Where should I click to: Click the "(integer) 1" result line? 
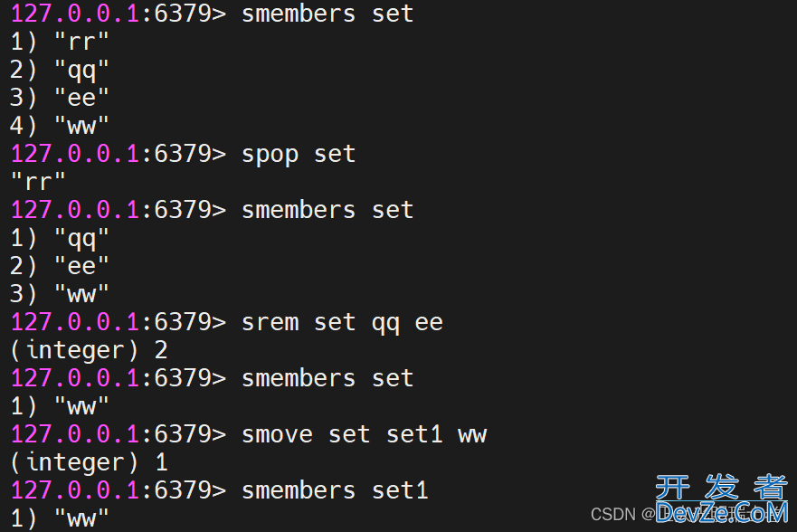tap(89, 463)
